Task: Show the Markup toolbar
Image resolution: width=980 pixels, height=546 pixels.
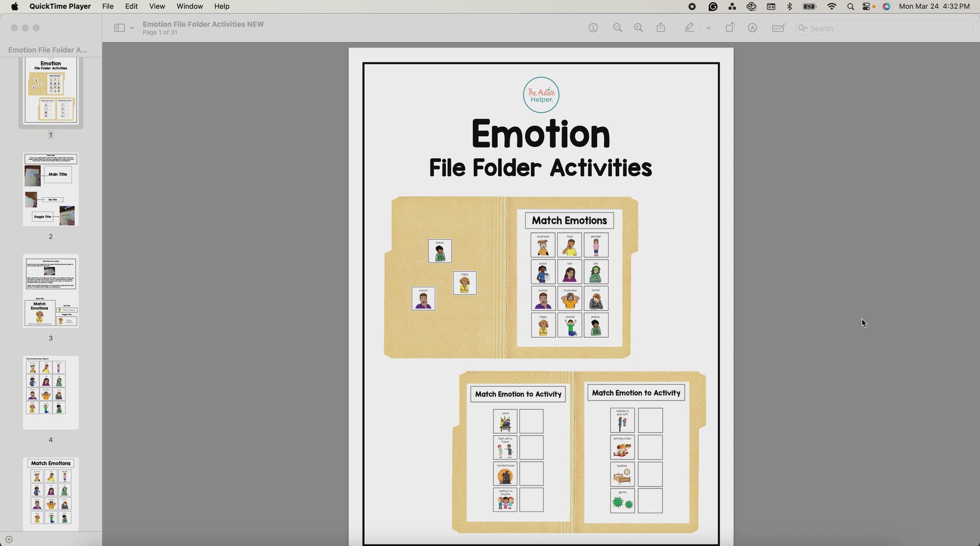Action: (x=752, y=28)
